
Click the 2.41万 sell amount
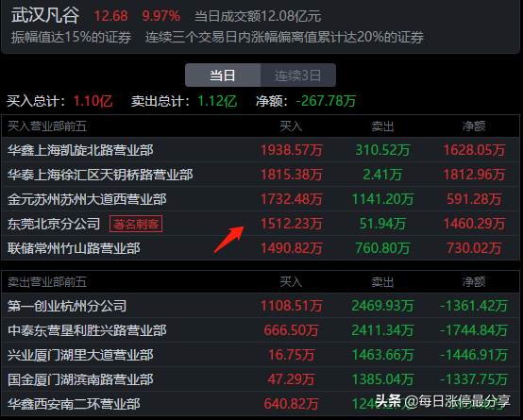click(382, 175)
